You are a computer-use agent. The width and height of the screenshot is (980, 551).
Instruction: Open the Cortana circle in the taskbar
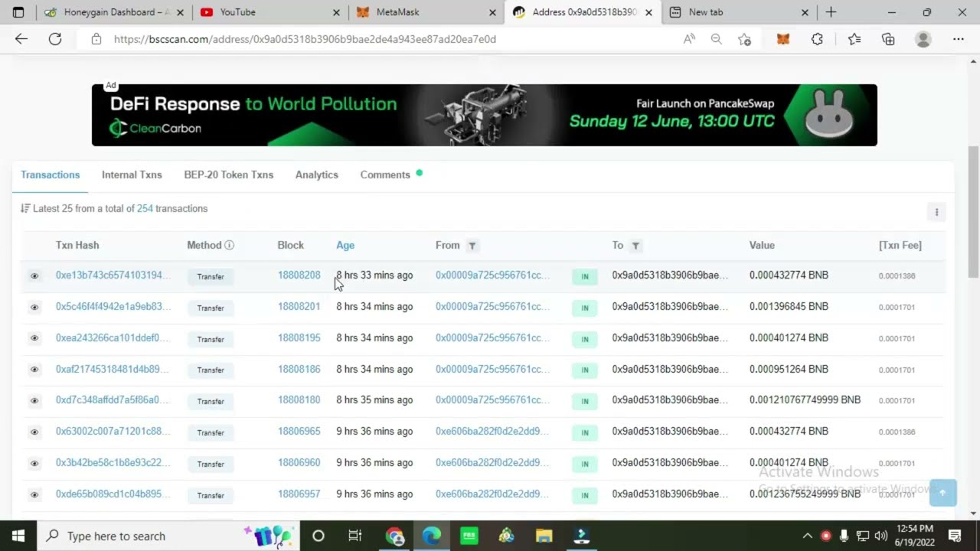pyautogui.click(x=318, y=536)
